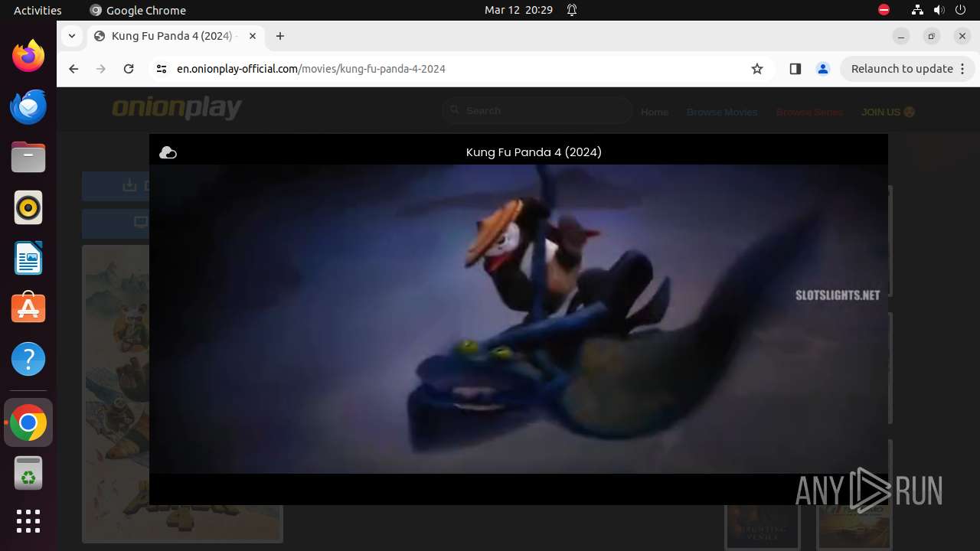Open the Files manager in the dock
The image size is (980, 551).
(x=28, y=157)
